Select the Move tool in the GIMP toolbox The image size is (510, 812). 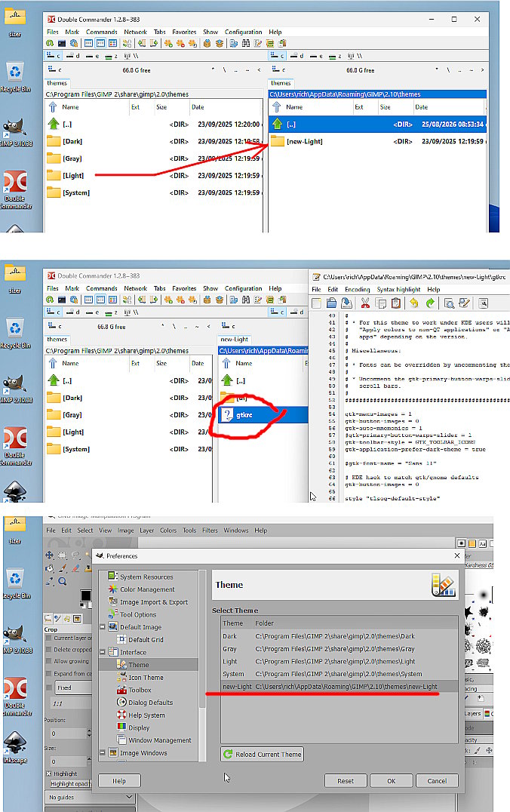[50, 555]
